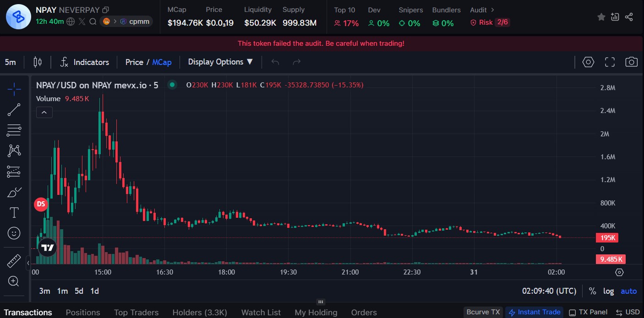Toggle auto scale mode

[x=628, y=291]
